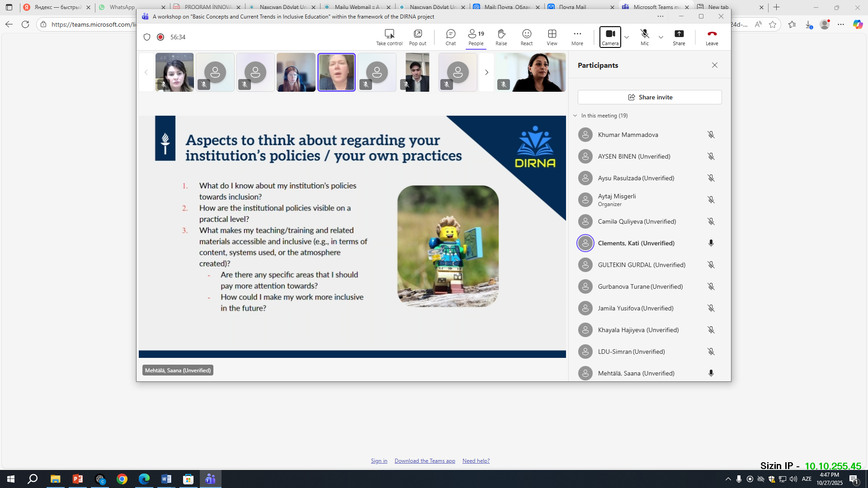Viewport: 868px width, 488px height.
Task: Click the Raise hand icon
Action: click(501, 37)
